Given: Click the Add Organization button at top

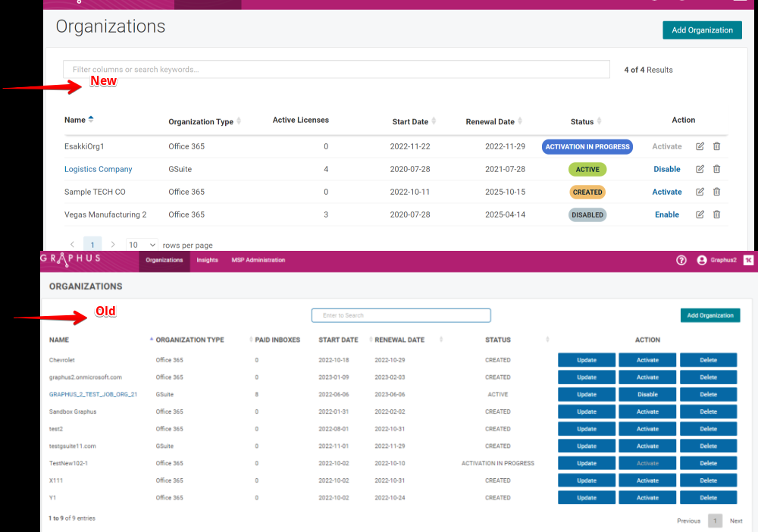Looking at the screenshot, I should pos(702,30).
